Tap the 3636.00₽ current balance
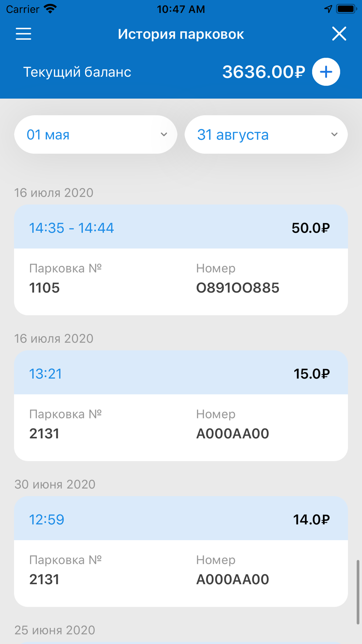Screen dimensions: 362x644 point(264,72)
